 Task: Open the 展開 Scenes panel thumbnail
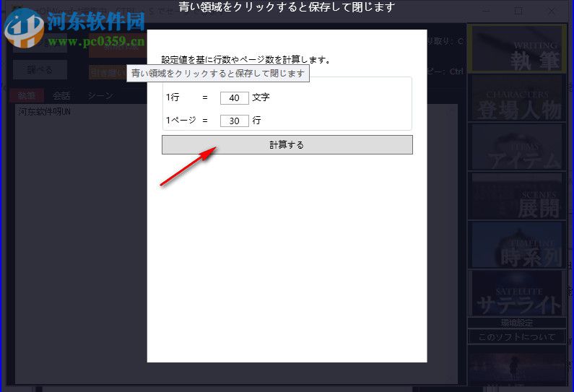[x=516, y=196]
